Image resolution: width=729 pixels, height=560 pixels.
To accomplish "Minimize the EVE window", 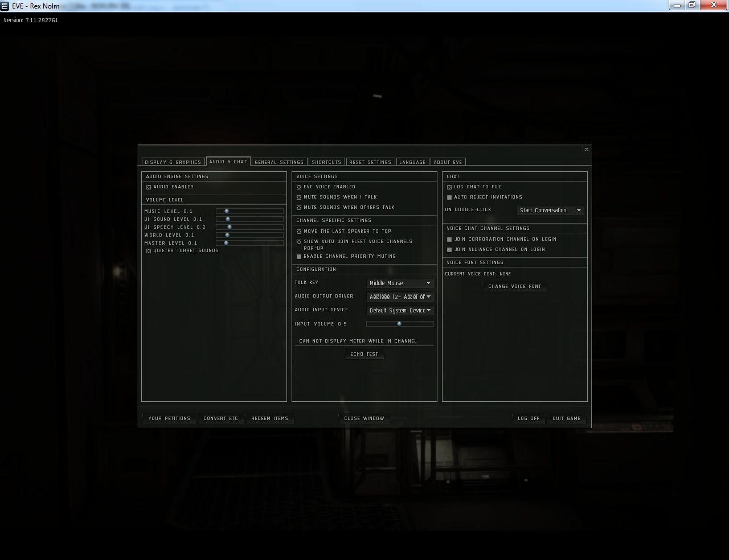I will (677, 5).
